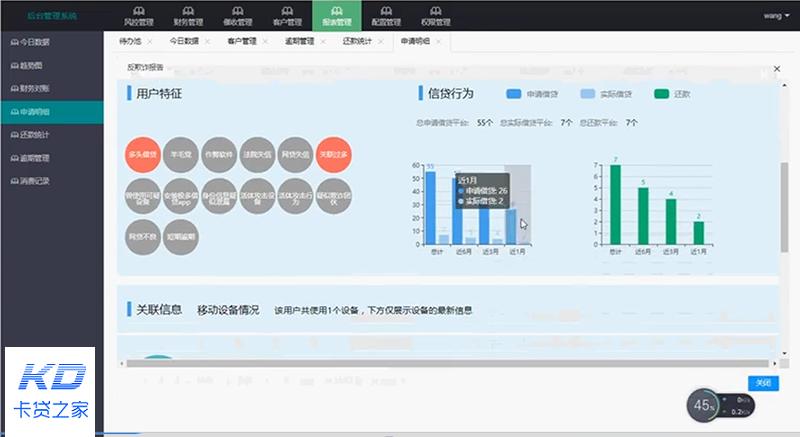Open 权限管理 in top navigation
Image resolution: width=800 pixels, height=437 pixels.
[x=436, y=16]
